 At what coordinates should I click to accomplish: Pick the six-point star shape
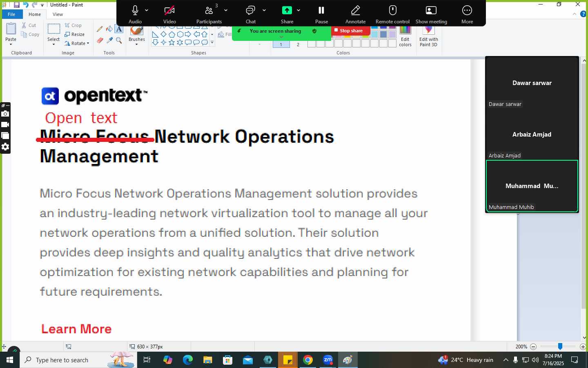(180, 42)
